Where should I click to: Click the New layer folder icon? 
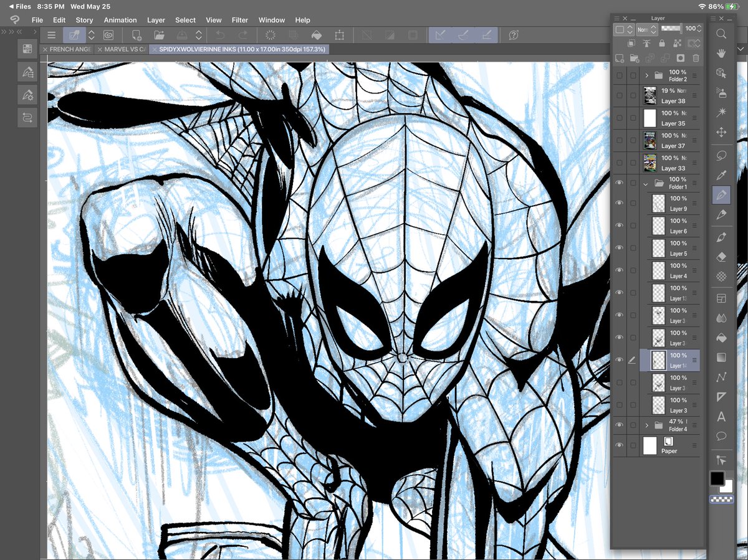(x=635, y=58)
